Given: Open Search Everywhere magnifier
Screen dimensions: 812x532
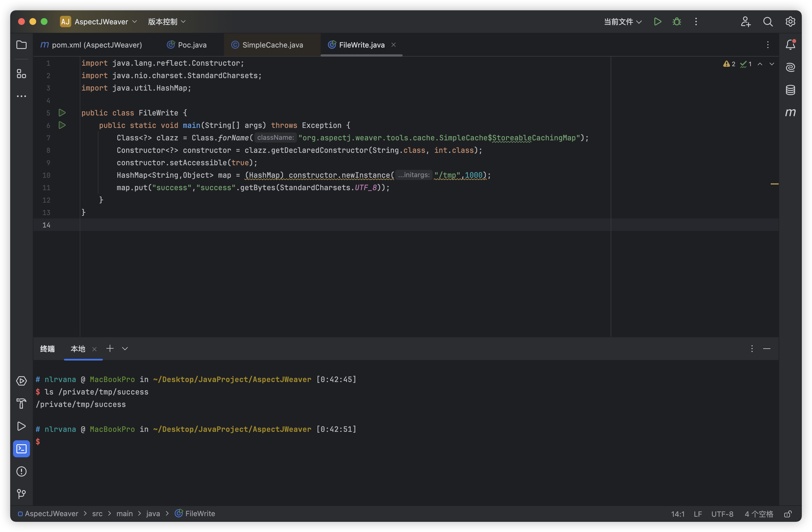Looking at the screenshot, I should 768,22.
